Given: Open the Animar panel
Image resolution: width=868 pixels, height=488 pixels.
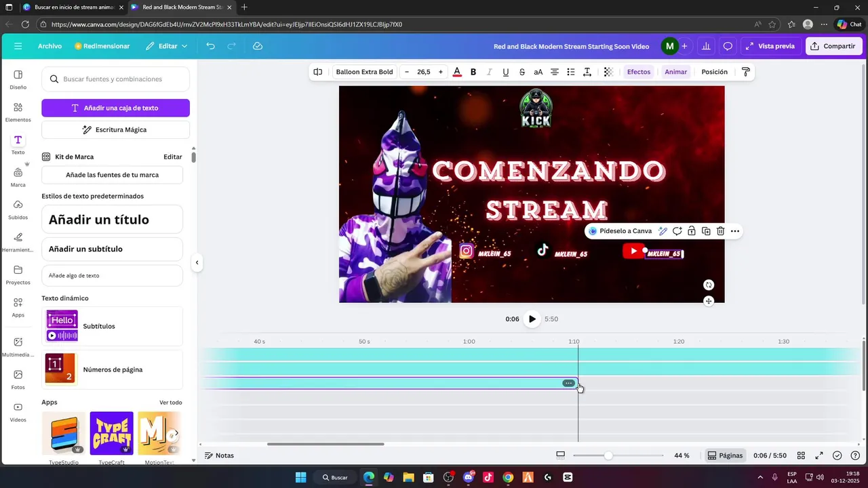Looking at the screenshot, I should 676,72.
